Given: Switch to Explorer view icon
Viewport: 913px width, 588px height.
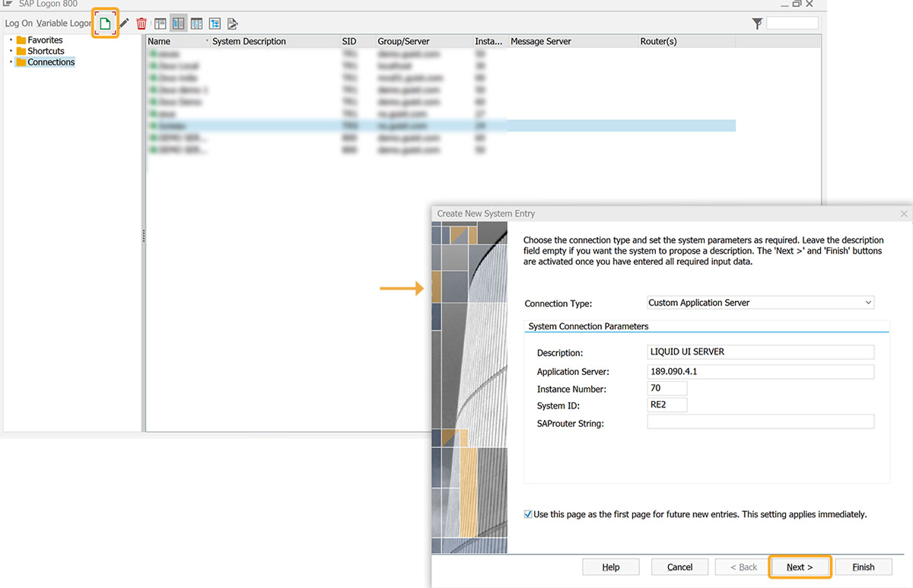Looking at the screenshot, I should tap(160, 24).
